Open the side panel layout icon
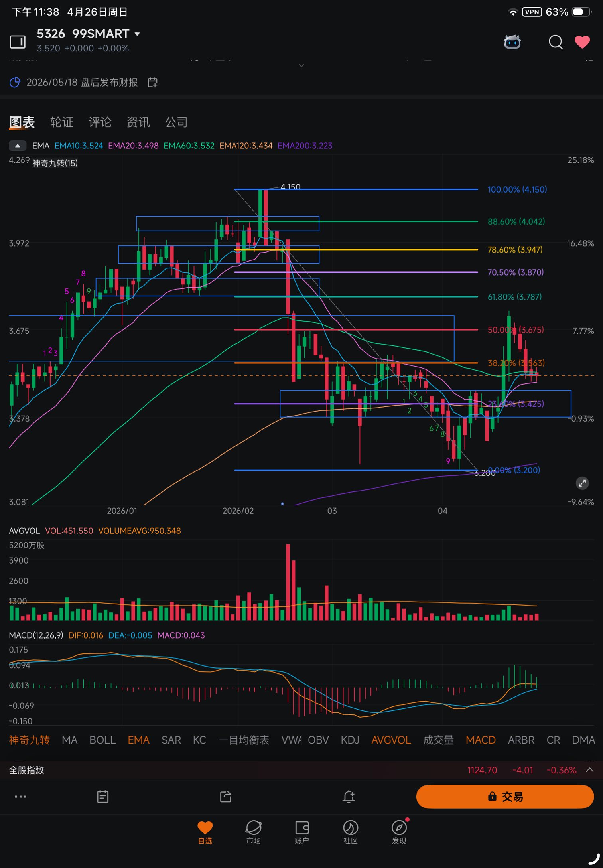603x868 pixels. click(x=18, y=42)
